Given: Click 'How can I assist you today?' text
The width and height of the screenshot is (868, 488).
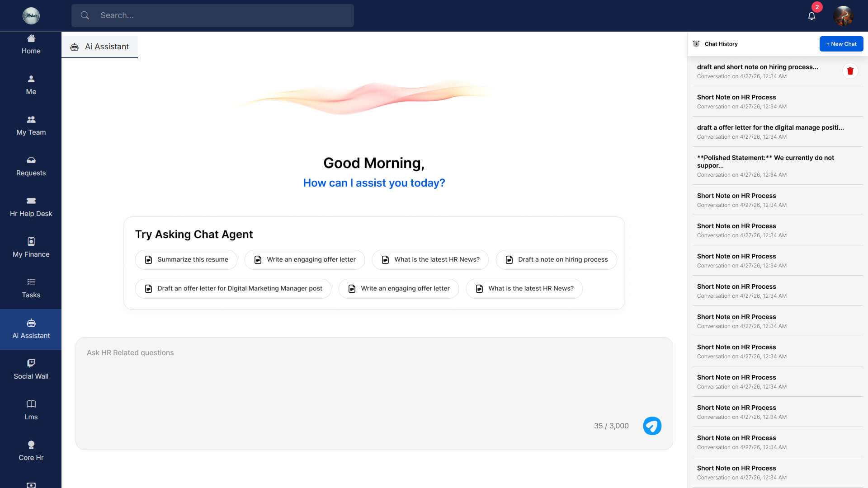Looking at the screenshot, I should click(x=374, y=183).
